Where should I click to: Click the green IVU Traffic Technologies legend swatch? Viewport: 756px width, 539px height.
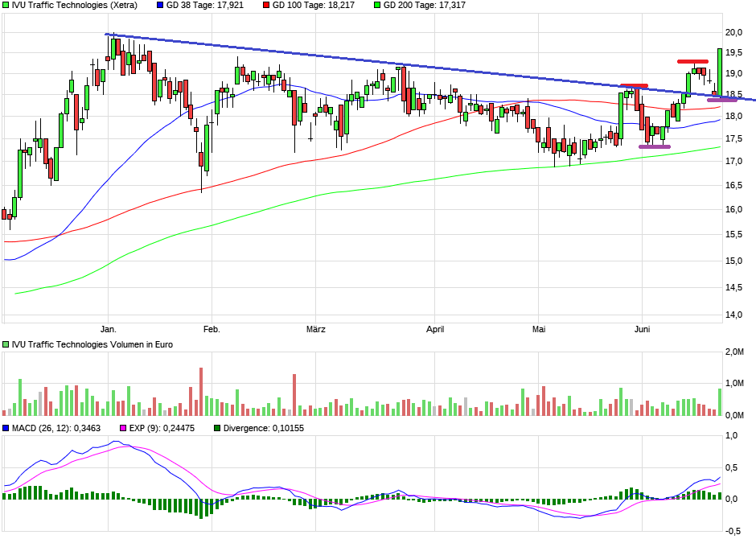click(x=6, y=6)
